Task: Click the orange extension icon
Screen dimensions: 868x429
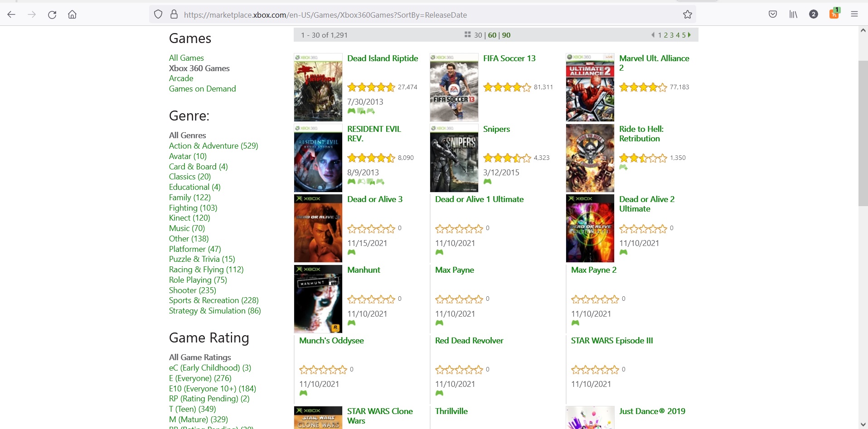Action: pos(834,14)
